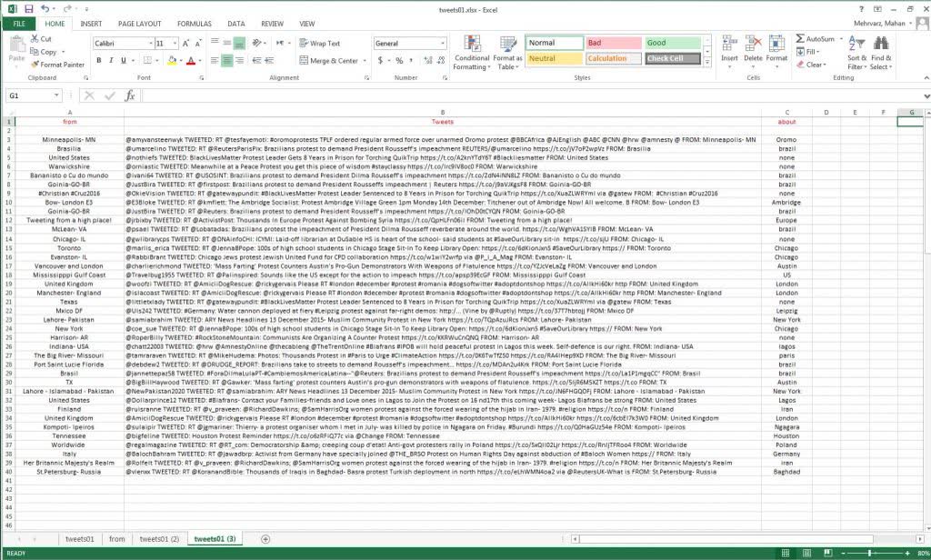
Task: Switch to the PAGE LAYOUT tab
Action: 139,24
